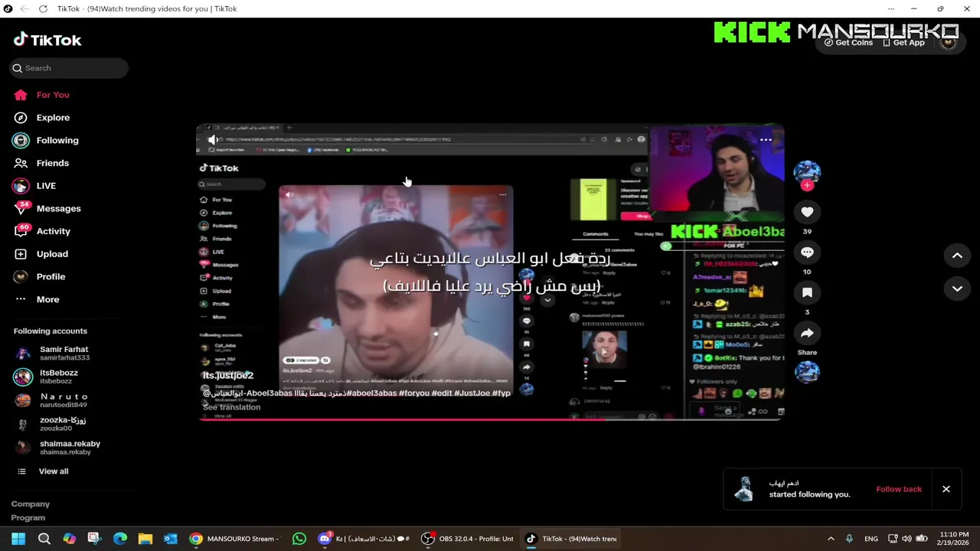Save the video with the bookmark icon

click(x=807, y=293)
